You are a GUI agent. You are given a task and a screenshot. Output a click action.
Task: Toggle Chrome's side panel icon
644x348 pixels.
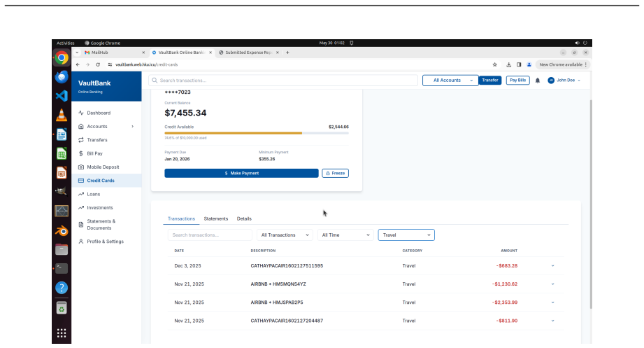point(519,64)
